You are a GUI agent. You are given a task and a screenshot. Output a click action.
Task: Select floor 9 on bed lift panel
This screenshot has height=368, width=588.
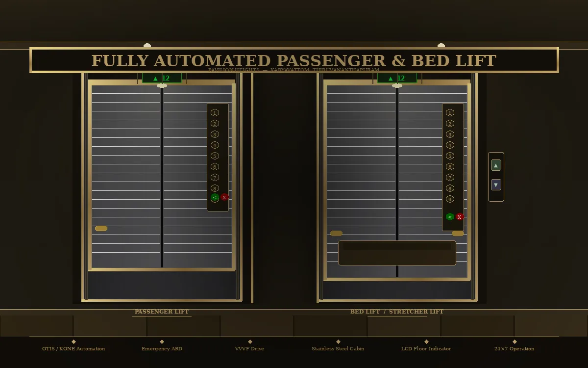tap(450, 199)
